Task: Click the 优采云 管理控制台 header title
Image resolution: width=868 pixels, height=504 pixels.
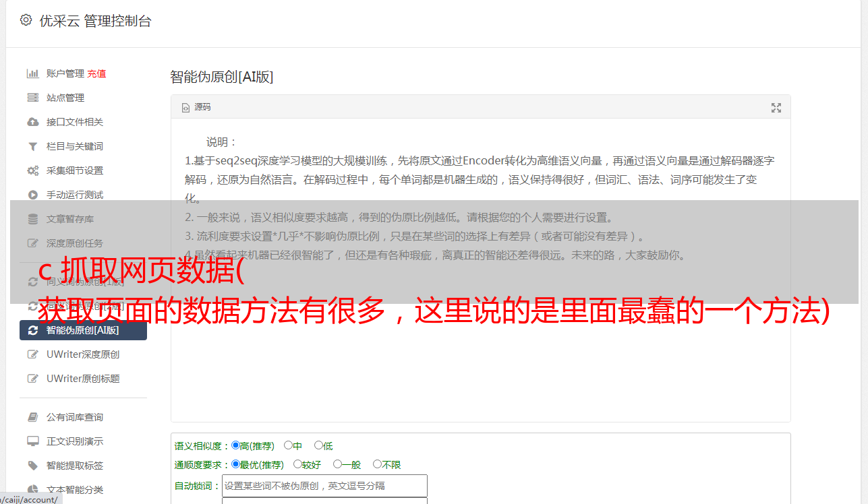Action: (x=95, y=21)
